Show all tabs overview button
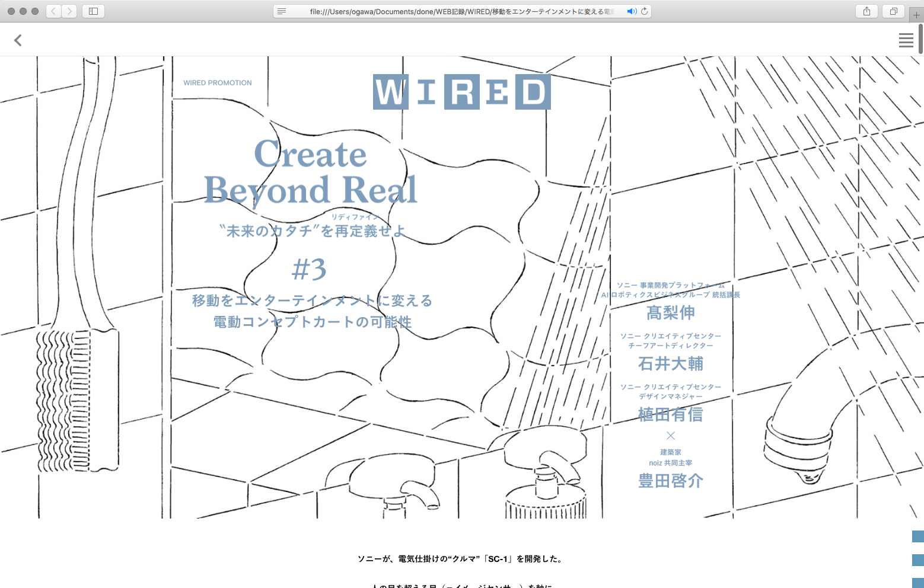This screenshot has width=924, height=588. [x=893, y=11]
